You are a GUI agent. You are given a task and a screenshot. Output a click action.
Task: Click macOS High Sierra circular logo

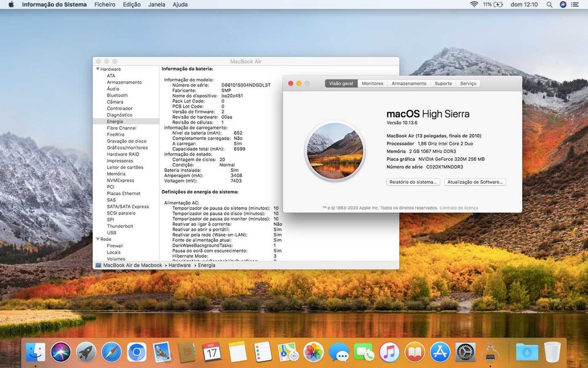pyautogui.click(x=335, y=151)
